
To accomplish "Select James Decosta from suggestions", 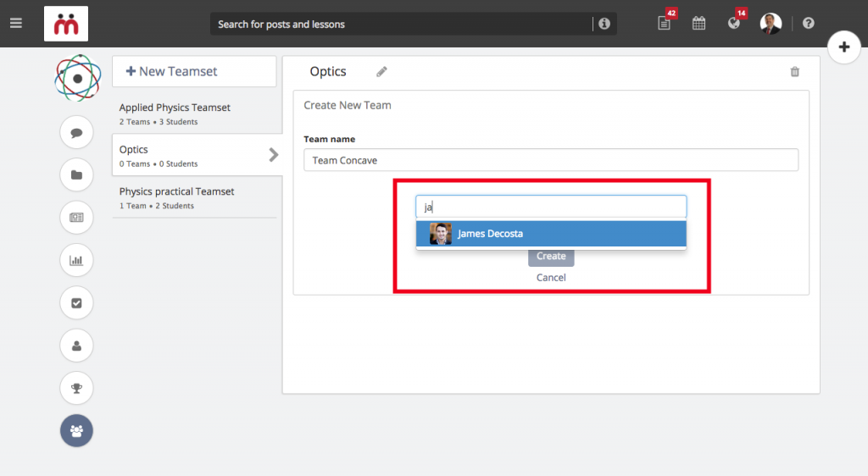I will [x=551, y=234].
